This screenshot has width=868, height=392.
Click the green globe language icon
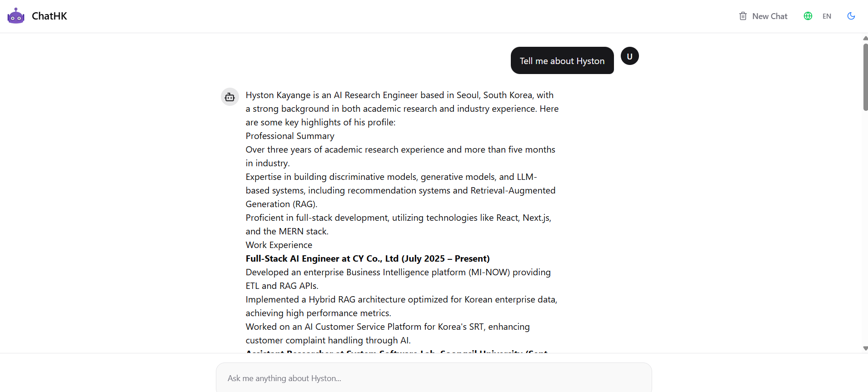pos(808,16)
